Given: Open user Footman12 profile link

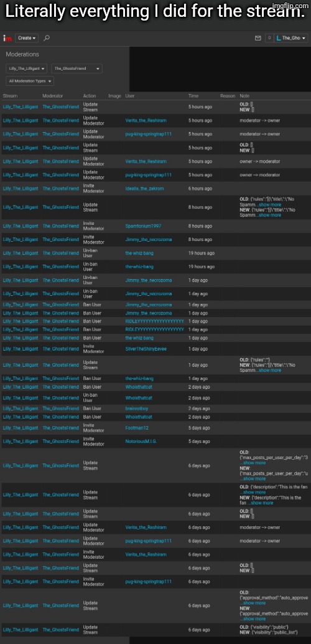Looking at the screenshot, I should (137, 427).
